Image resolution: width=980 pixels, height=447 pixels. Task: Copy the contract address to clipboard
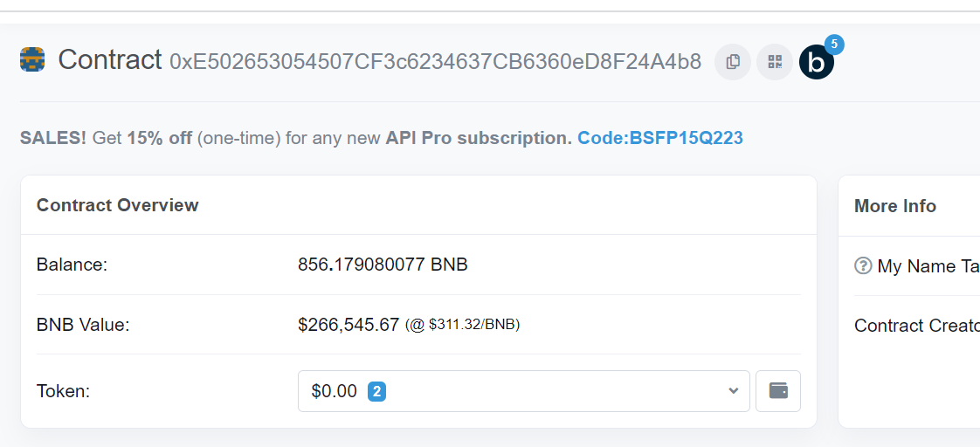(x=733, y=62)
